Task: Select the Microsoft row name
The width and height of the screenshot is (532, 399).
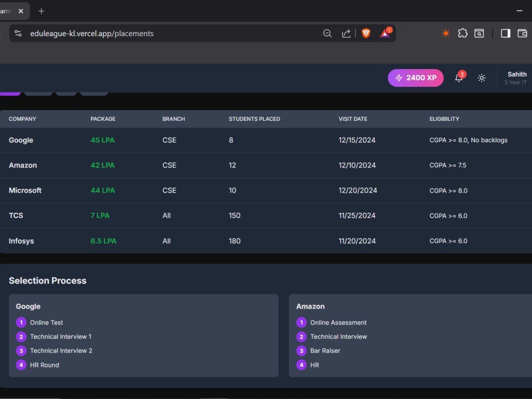Action: 25,190
